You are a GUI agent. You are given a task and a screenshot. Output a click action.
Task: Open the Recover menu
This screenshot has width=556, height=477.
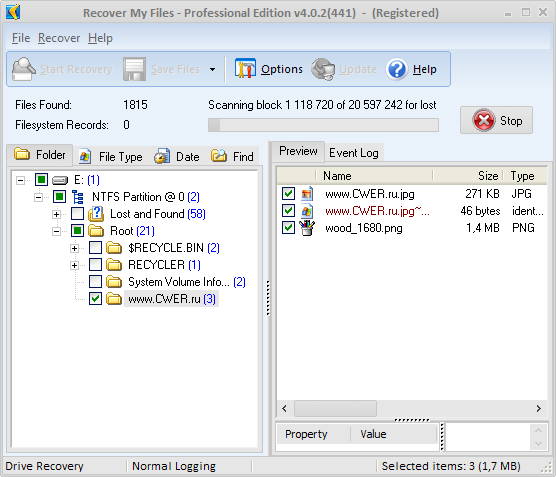[59, 38]
